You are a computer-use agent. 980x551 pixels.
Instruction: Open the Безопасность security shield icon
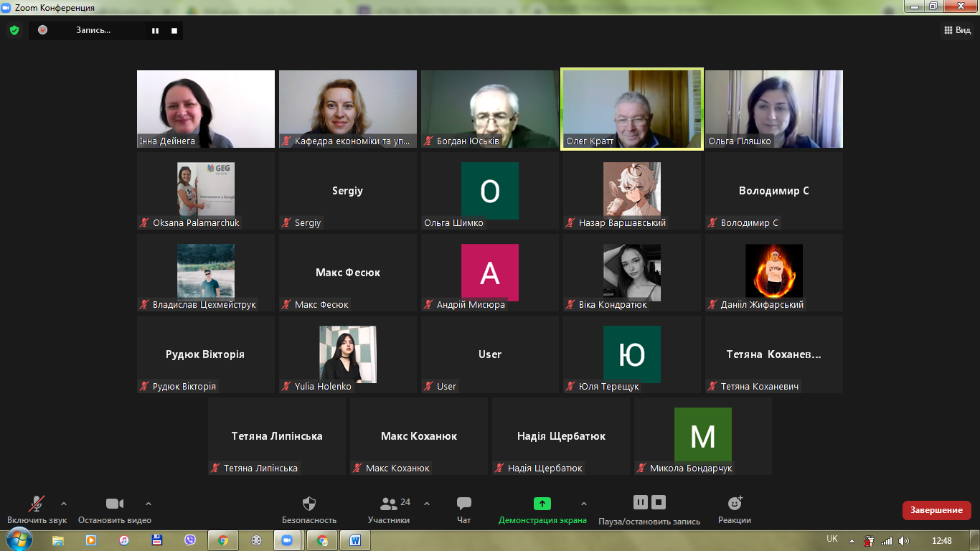(x=309, y=504)
